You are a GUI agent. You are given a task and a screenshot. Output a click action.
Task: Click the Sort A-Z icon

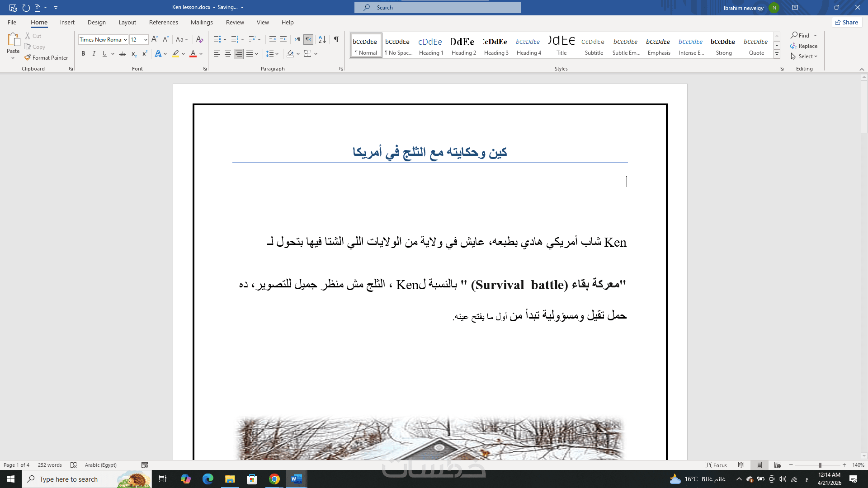pyautogui.click(x=322, y=39)
